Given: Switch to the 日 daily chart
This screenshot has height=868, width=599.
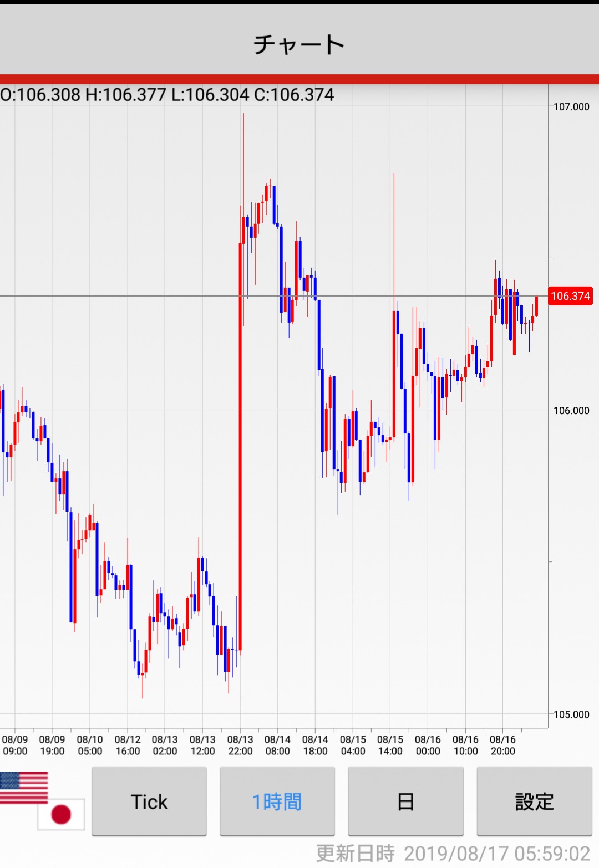Looking at the screenshot, I should click(x=405, y=801).
